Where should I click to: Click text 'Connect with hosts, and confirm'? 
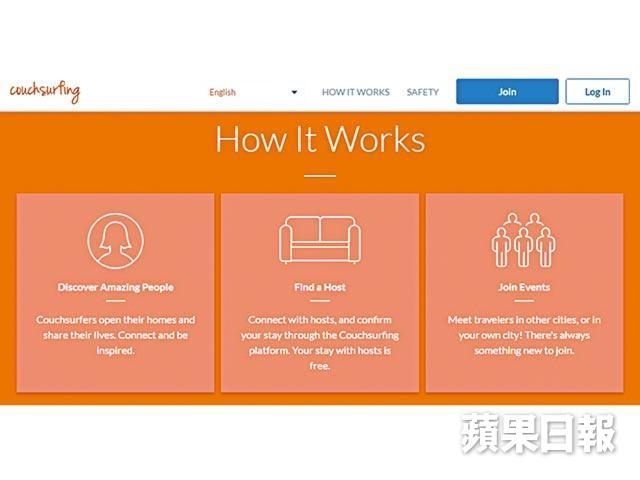click(x=320, y=320)
